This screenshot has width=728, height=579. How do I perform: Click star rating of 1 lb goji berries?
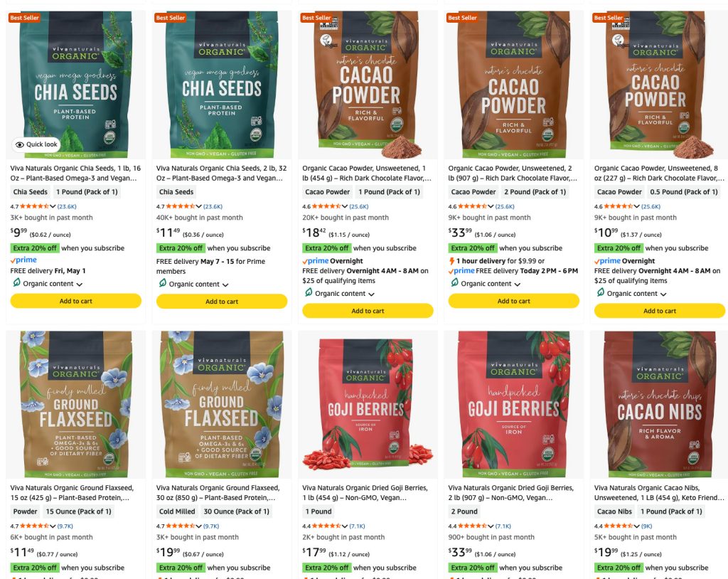coord(326,526)
